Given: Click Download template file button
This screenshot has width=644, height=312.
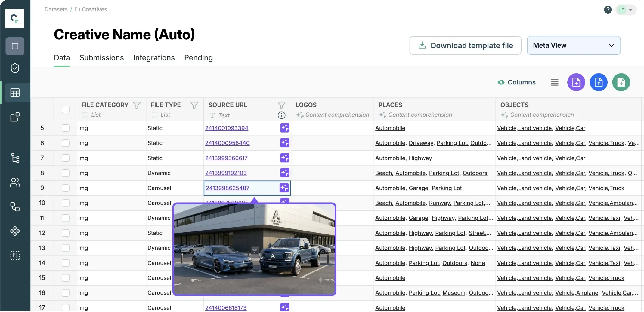Looking at the screenshot, I should point(465,45).
